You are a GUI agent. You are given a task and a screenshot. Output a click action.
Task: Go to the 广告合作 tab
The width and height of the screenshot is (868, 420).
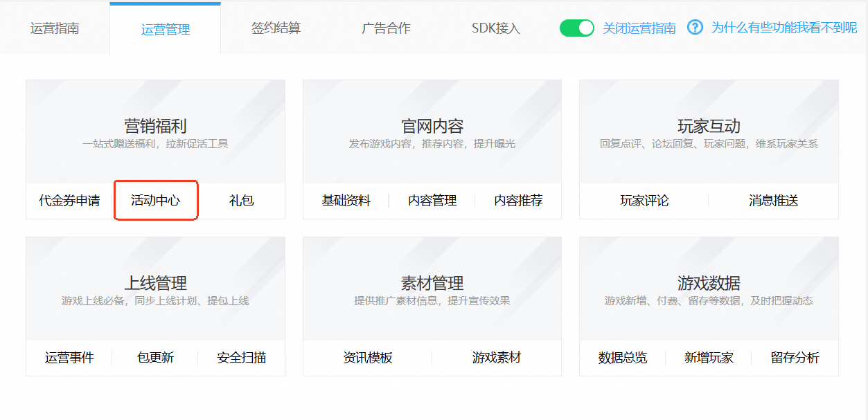[x=386, y=28]
